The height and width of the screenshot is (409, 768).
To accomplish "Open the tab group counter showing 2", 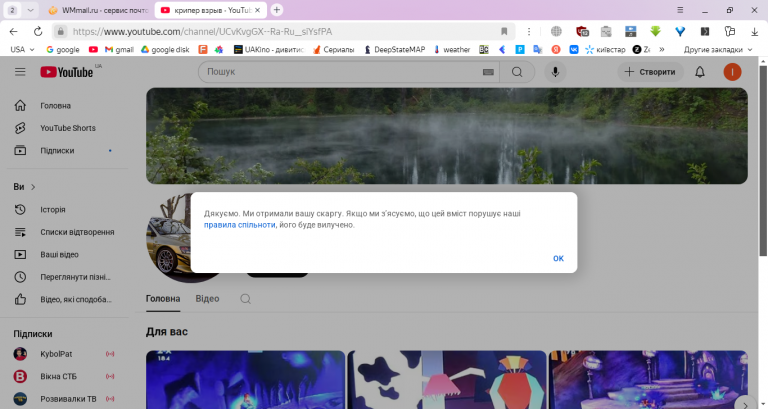I will point(13,10).
